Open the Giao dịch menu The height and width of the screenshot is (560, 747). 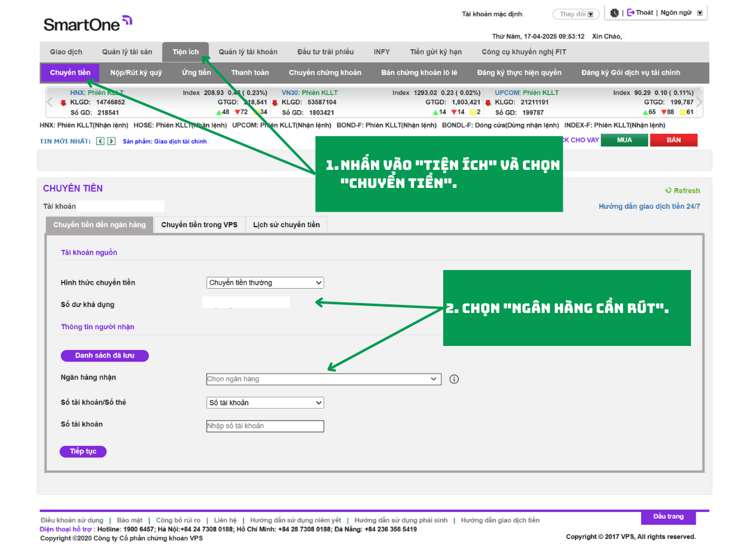click(66, 52)
